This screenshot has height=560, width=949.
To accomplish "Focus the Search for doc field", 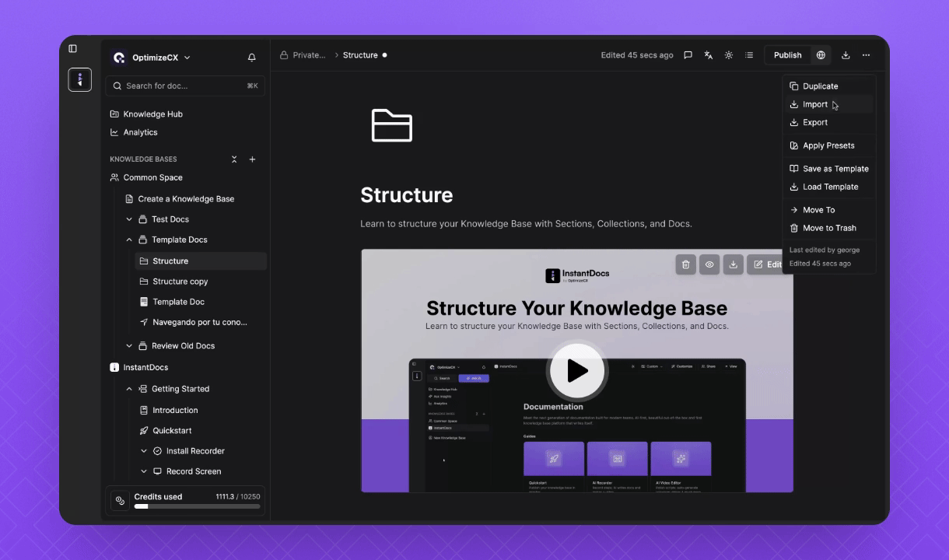I will (x=186, y=86).
